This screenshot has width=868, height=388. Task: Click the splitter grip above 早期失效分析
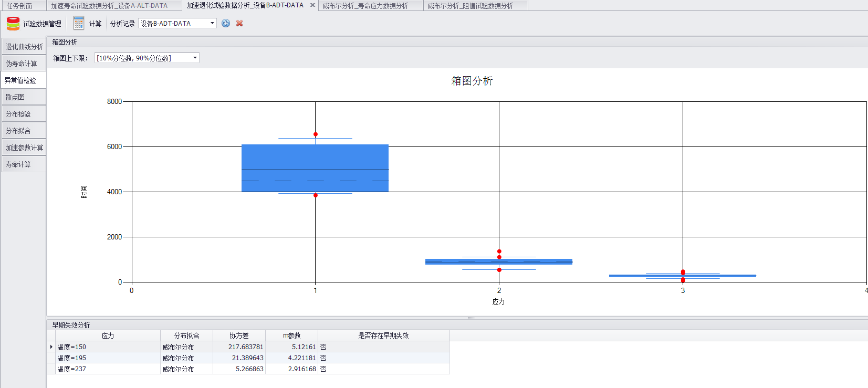[472, 318]
